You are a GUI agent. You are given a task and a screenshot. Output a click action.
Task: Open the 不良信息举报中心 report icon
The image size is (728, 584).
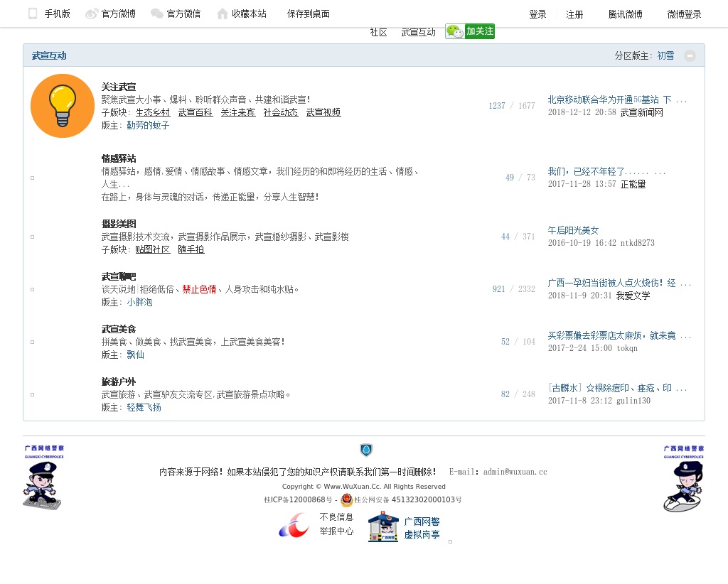(294, 525)
